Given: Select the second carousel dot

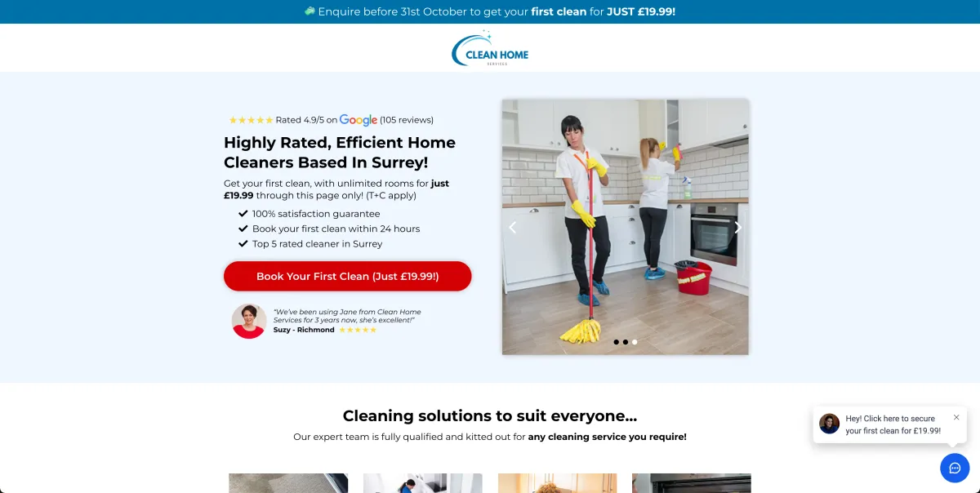Looking at the screenshot, I should coord(626,342).
